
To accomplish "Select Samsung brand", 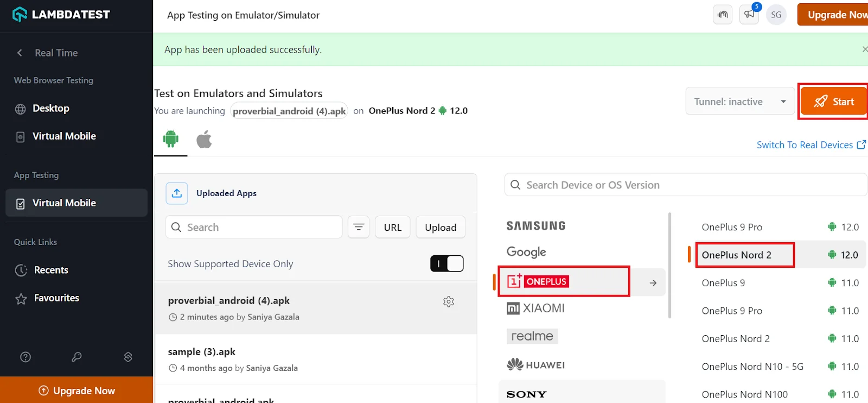I will [536, 226].
